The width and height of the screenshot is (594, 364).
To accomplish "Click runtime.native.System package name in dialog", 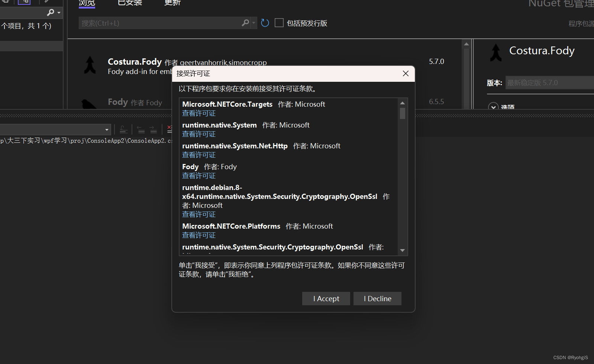I will [x=219, y=125].
